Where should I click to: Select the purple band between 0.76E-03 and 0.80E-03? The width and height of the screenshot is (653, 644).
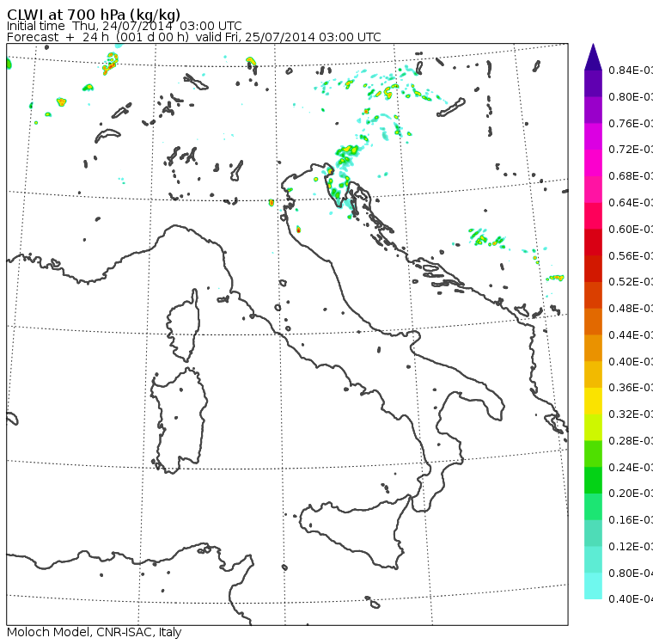[593, 110]
